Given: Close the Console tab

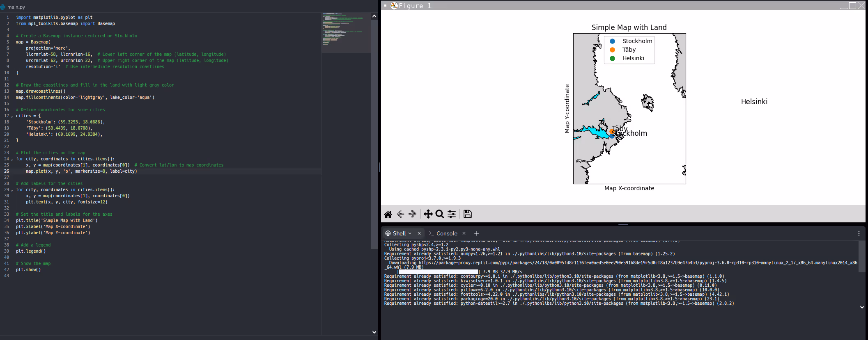Looking at the screenshot, I should tap(464, 233).
